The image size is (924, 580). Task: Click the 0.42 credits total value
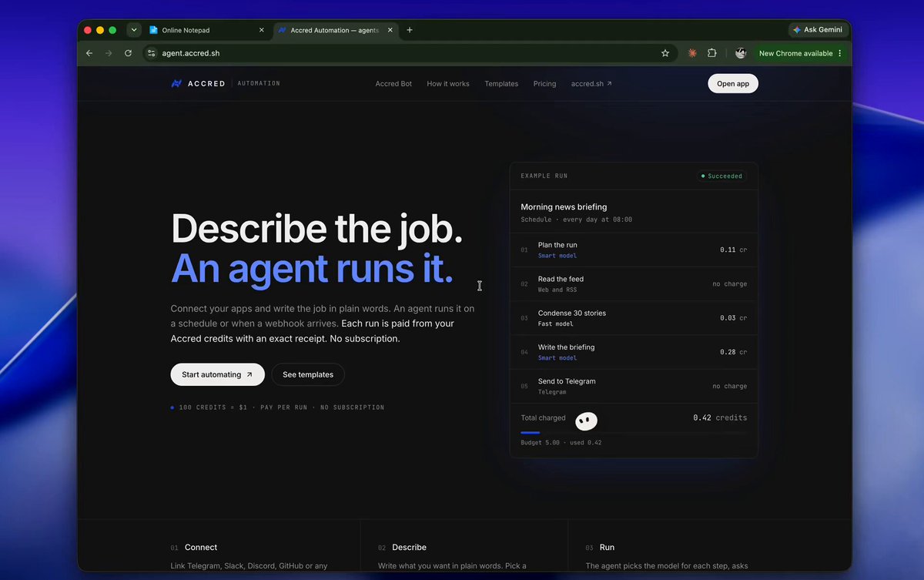720,418
